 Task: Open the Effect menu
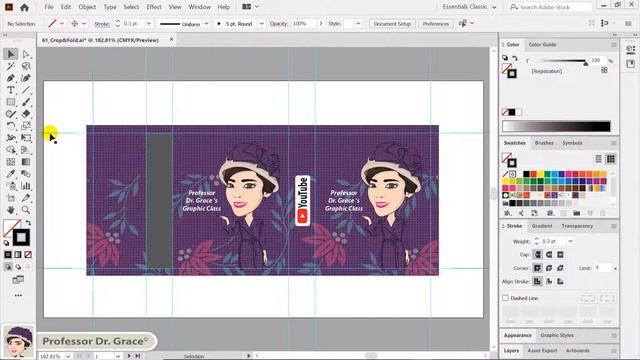coord(154,7)
